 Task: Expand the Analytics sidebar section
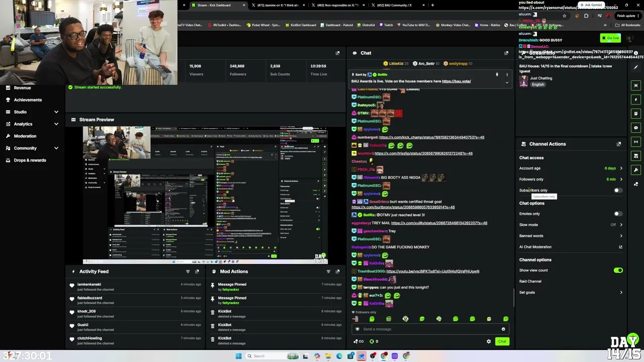point(56,124)
